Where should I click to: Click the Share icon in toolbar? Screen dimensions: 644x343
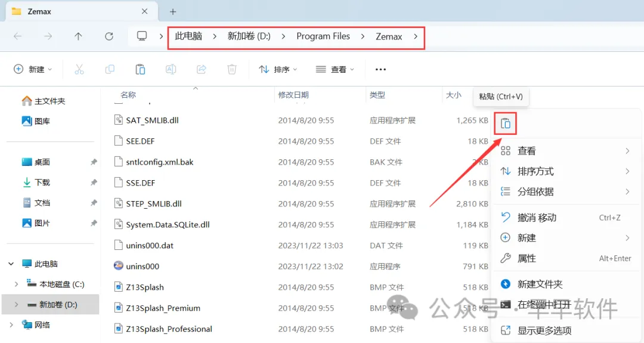click(202, 69)
